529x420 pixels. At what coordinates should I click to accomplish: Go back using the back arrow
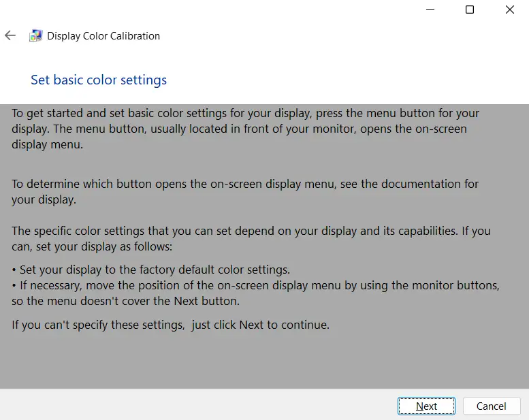(x=10, y=35)
